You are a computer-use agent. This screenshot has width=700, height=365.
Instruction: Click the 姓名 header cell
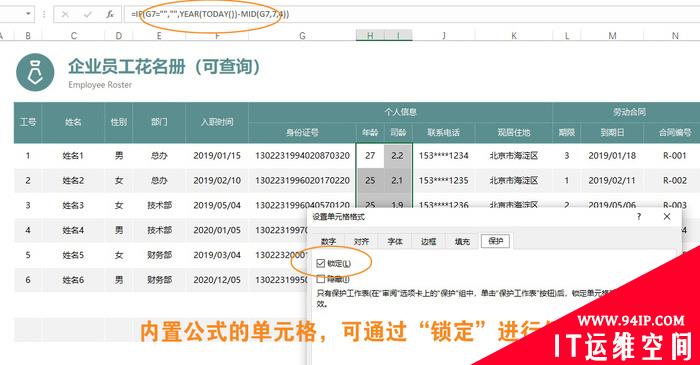tap(73, 122)
